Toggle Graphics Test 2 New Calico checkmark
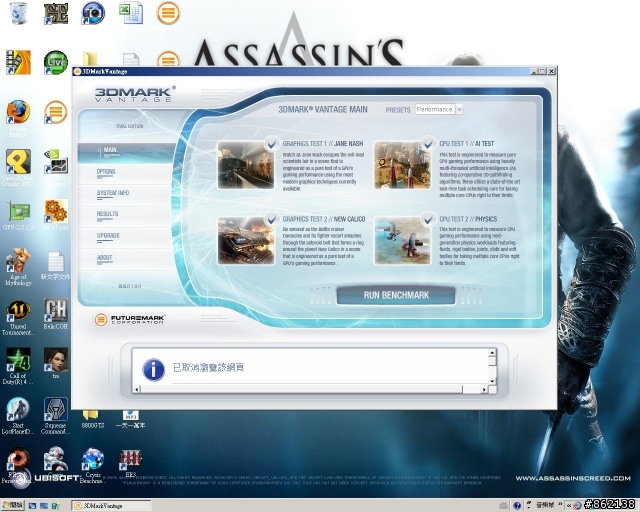This screenshot has height=512, width=640. tap(271, 219)
